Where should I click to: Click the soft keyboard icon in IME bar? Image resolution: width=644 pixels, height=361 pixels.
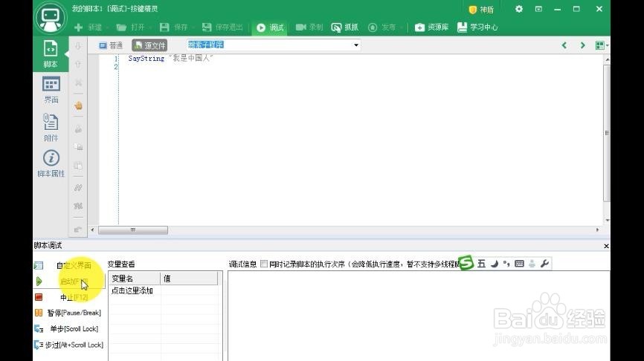pyautogui.click(x=519, y=264)
